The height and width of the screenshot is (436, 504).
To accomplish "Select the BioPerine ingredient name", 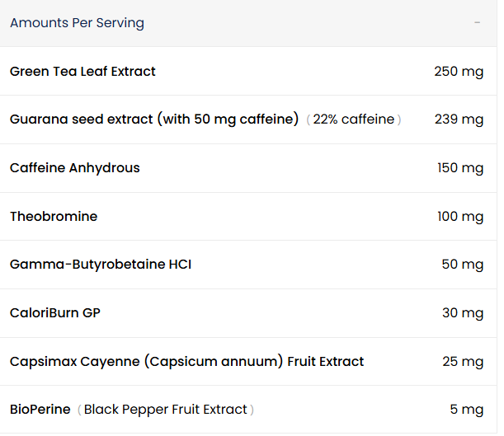I will point(40,410).
